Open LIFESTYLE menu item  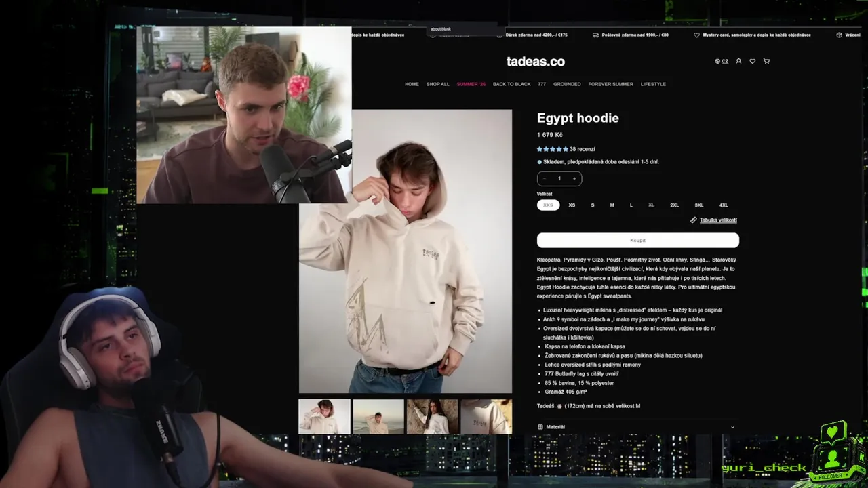653,84
